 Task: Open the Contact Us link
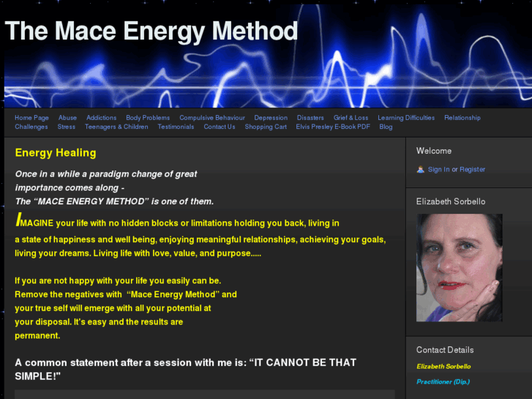[220, 127]
